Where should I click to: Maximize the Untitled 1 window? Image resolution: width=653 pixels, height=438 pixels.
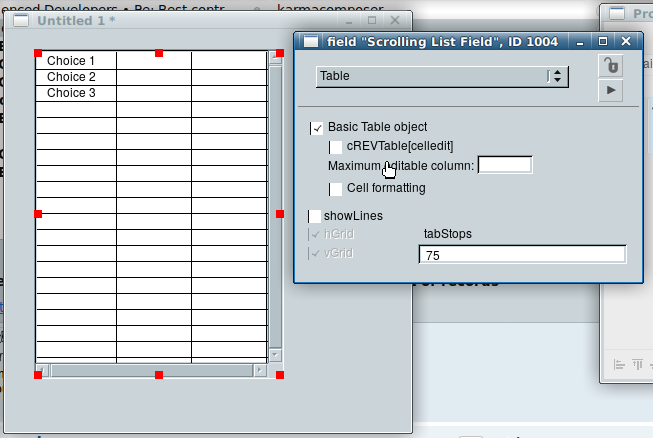coord(372,20)
